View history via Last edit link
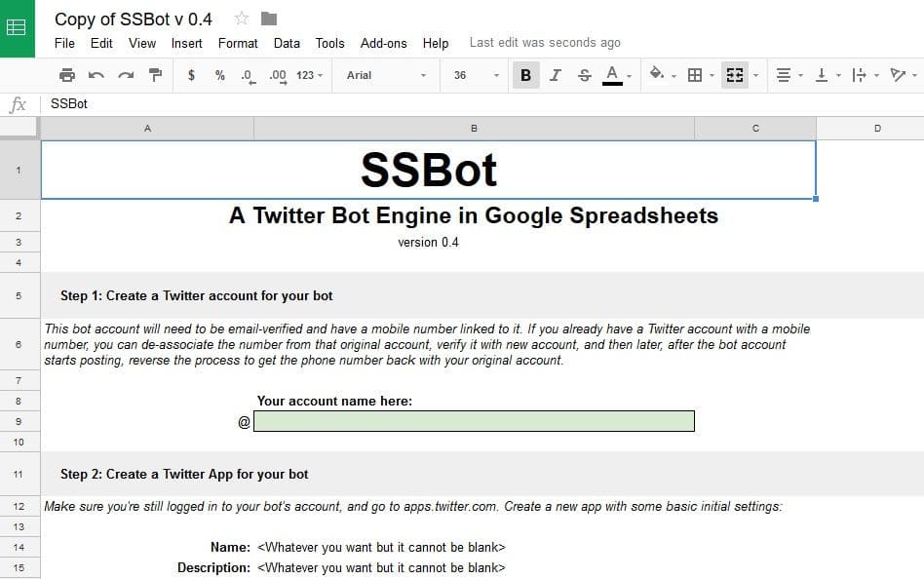 545,43
